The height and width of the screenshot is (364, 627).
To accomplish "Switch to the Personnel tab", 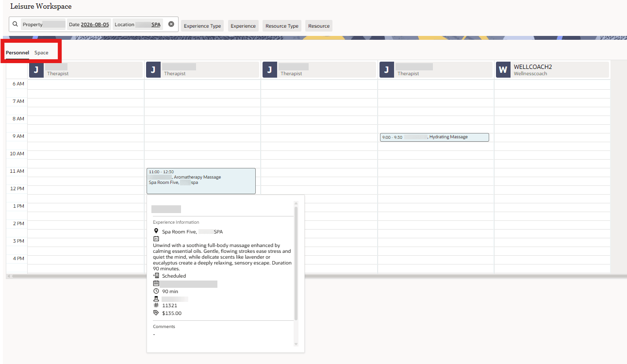I will click(x=17, y=52).
